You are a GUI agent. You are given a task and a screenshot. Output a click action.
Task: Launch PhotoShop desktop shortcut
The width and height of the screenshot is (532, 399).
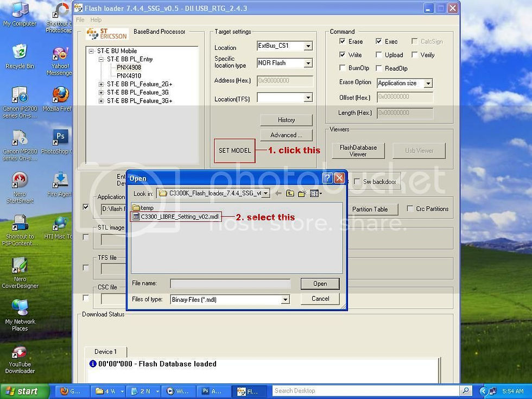[60, 142]
